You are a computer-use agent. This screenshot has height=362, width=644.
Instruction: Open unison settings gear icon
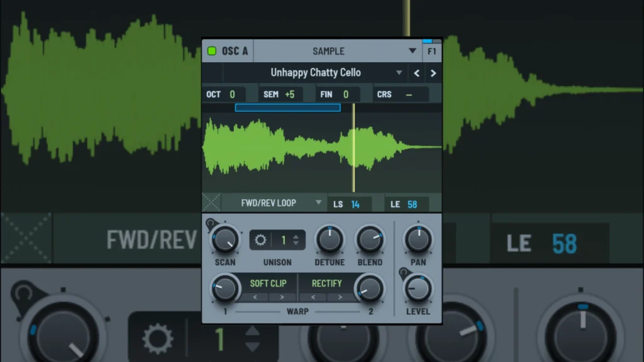click(260, 240)
